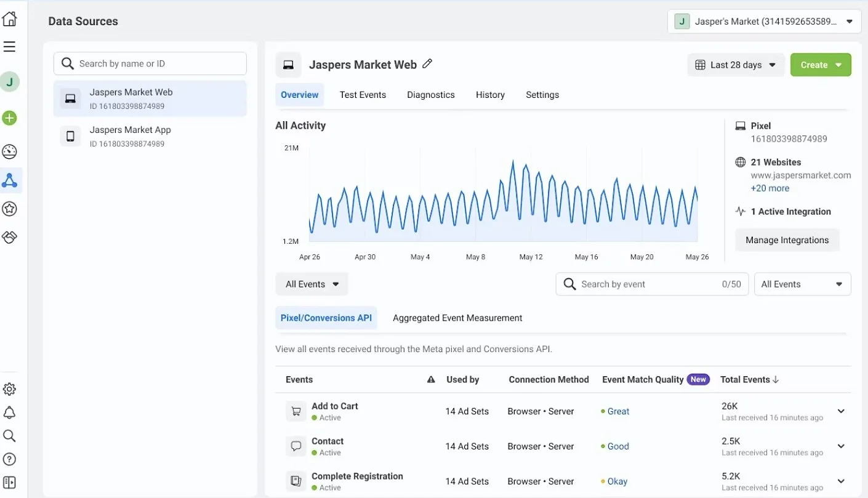Switch to the Settings tab
Viewport: 868px width, 498px height.
click(542, 95)
